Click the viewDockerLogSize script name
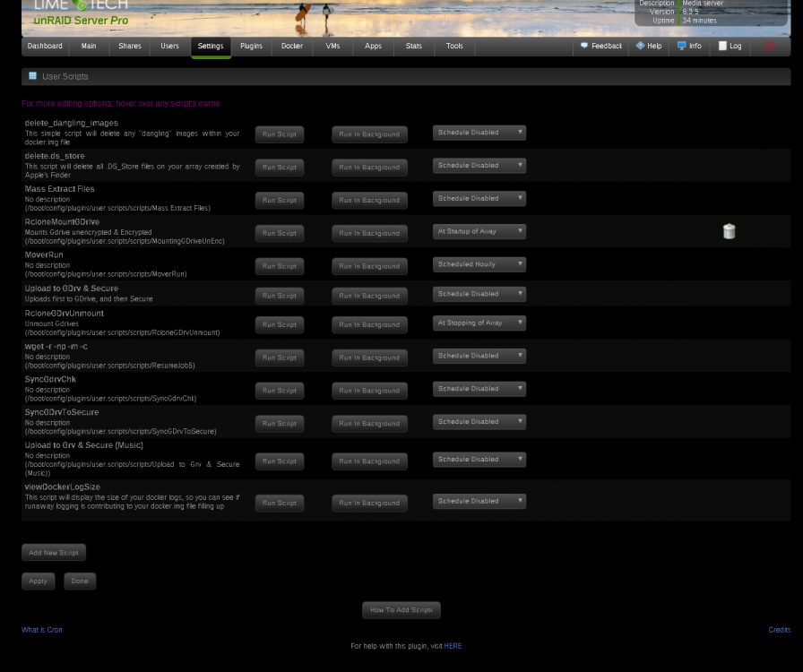 point(63,487)
